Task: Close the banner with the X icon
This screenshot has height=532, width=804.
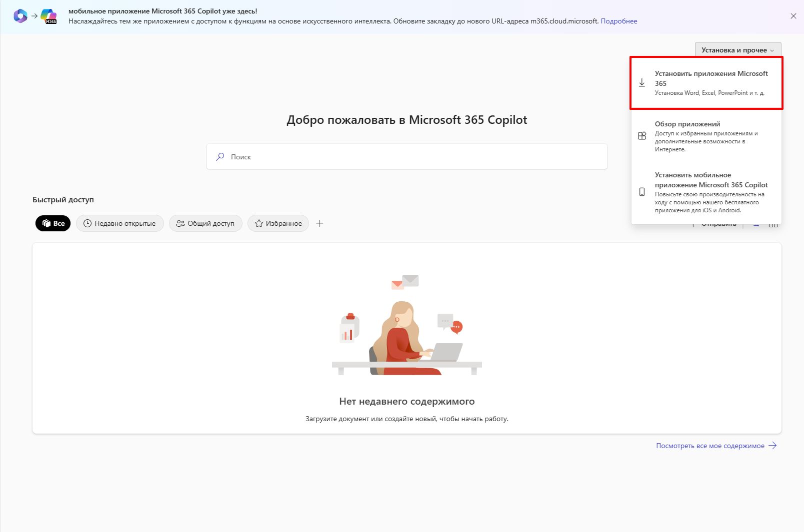Action: click(x=793, y=16)
